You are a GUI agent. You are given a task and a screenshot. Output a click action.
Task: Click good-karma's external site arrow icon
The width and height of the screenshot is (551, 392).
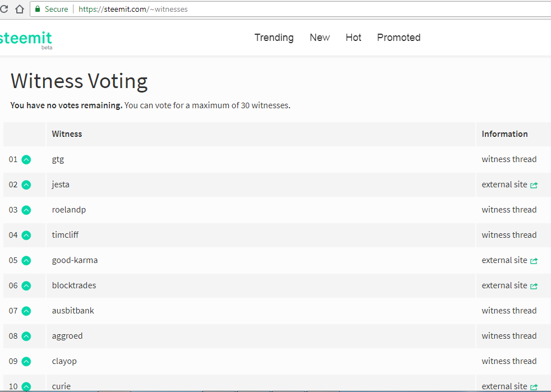pos(534,261)
